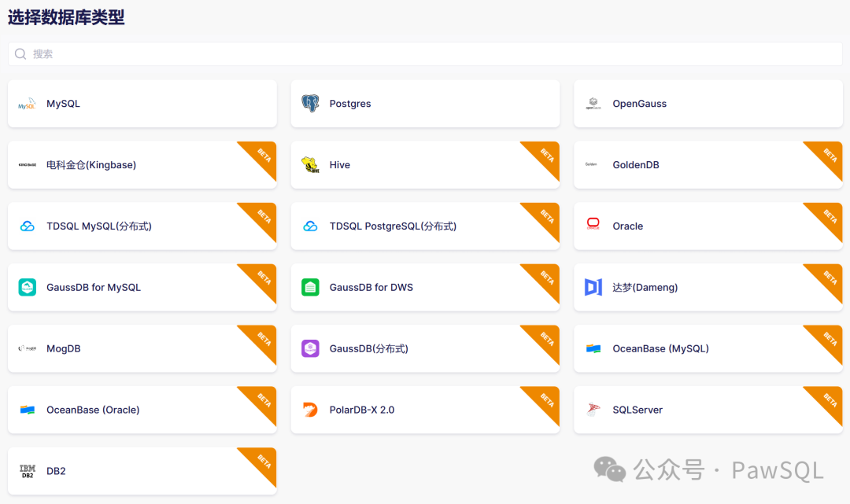This screenshot has height=504, width=850.
Task: Click the Kingbase logo icon
Action: [27, 164]
